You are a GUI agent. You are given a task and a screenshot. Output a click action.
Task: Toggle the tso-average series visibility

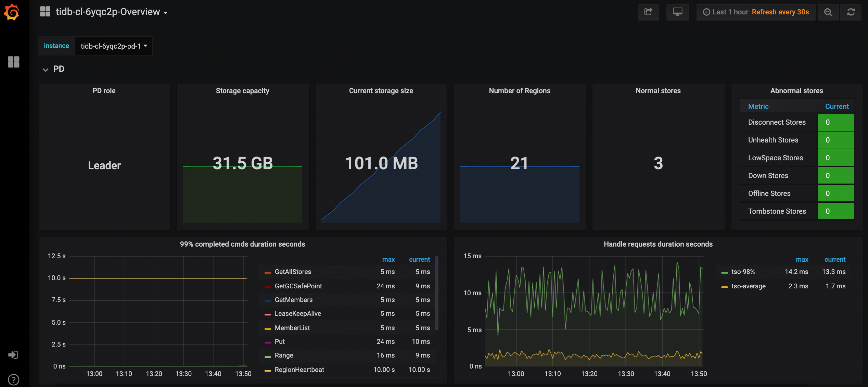[x=748, y=286]
